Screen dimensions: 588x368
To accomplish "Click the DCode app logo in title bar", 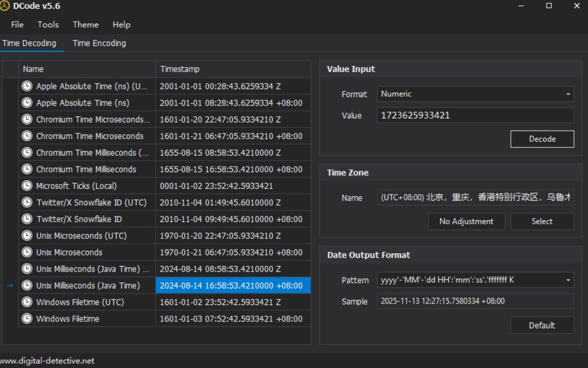I will pyautogui.click(x=5, y=6).
